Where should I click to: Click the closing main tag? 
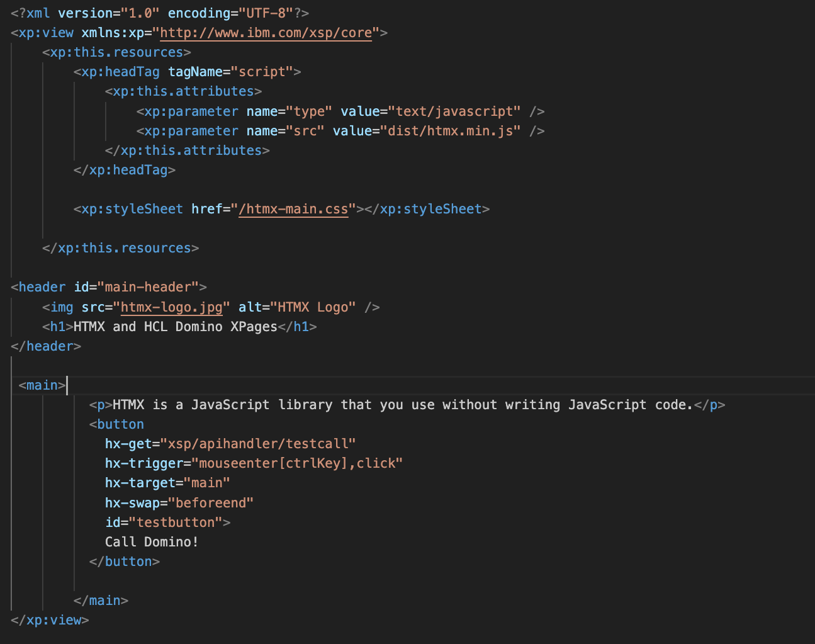[101, 601]
